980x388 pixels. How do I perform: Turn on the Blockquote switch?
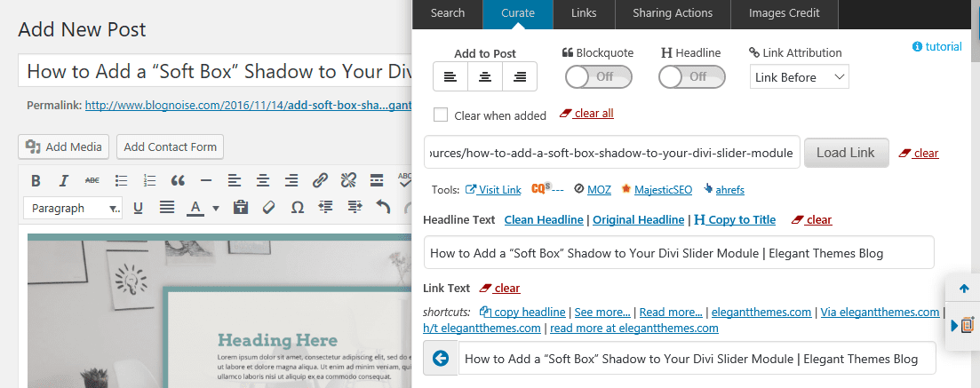click(x=599, y=77)
